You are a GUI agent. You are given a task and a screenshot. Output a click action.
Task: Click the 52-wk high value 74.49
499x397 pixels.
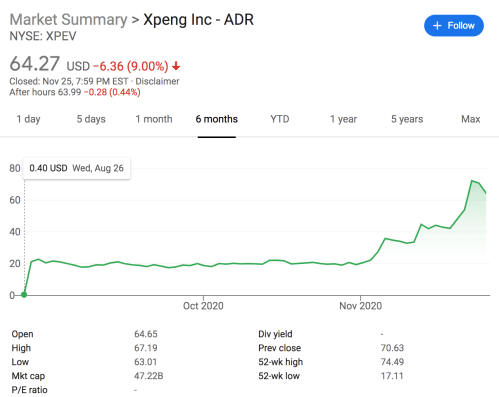coord(392,362)
